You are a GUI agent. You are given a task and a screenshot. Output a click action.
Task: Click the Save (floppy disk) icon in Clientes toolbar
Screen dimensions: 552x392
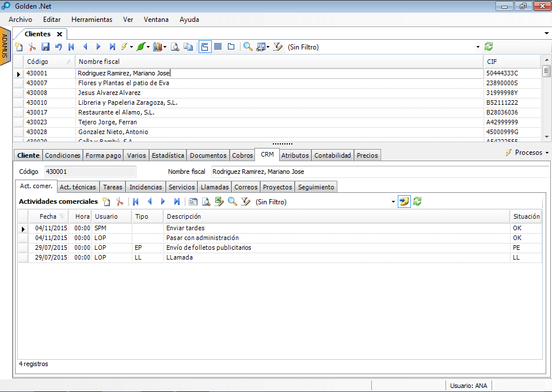click(45, 47)
